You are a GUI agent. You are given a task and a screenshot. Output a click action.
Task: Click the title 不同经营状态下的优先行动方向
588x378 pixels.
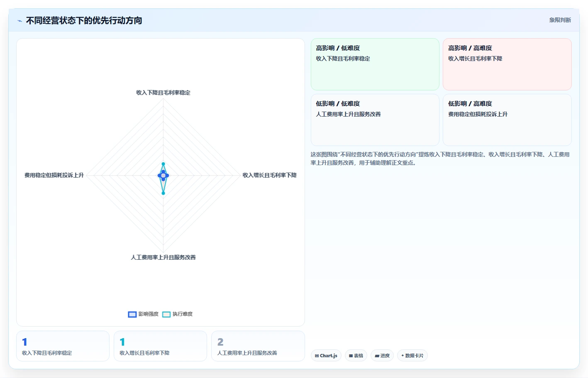click(84, 20)
